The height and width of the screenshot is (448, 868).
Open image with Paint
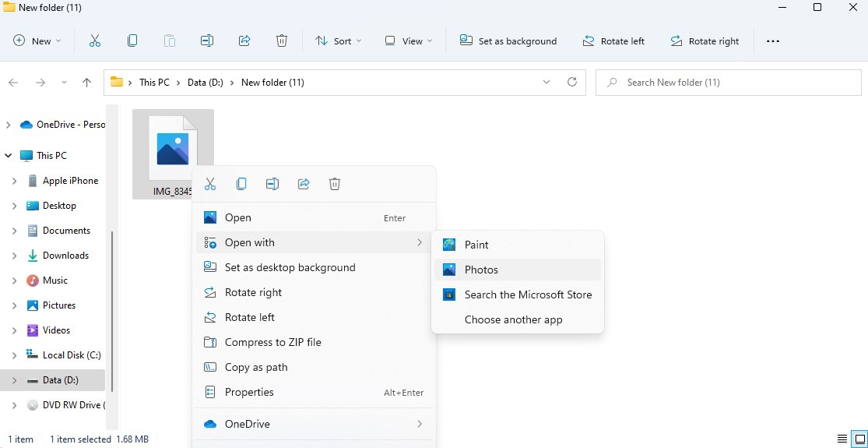click(518, 245)
